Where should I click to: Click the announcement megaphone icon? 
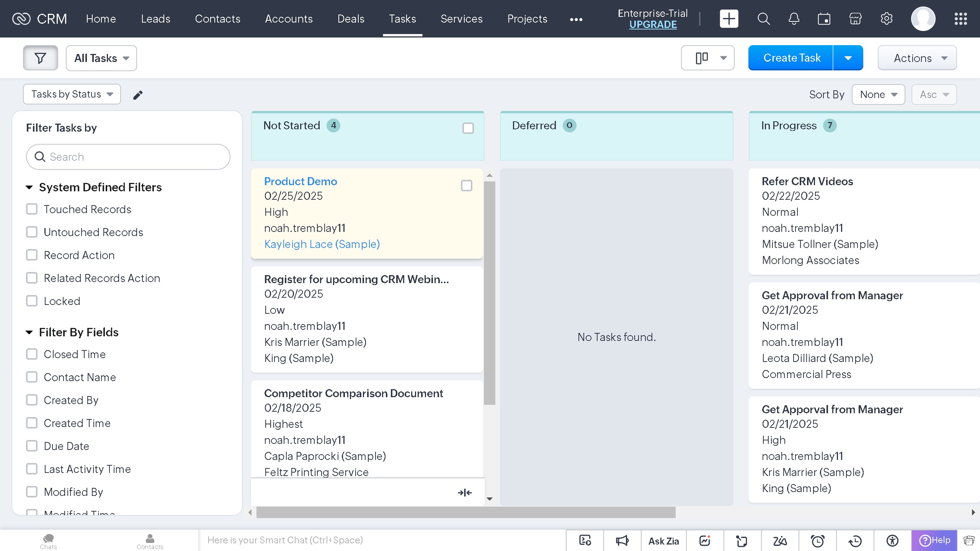[622, 541]
